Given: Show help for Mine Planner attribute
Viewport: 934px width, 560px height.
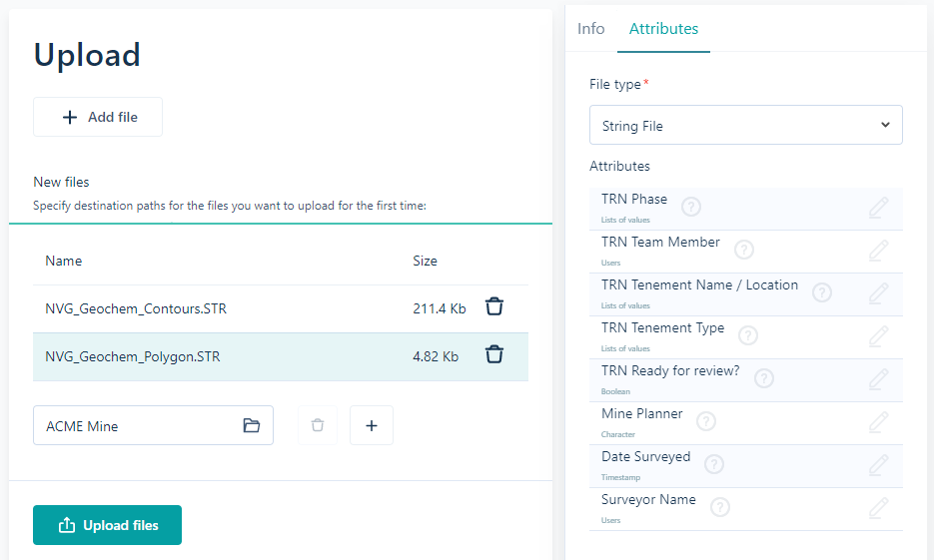Looking at the screenshot, I should click(706, 421).
